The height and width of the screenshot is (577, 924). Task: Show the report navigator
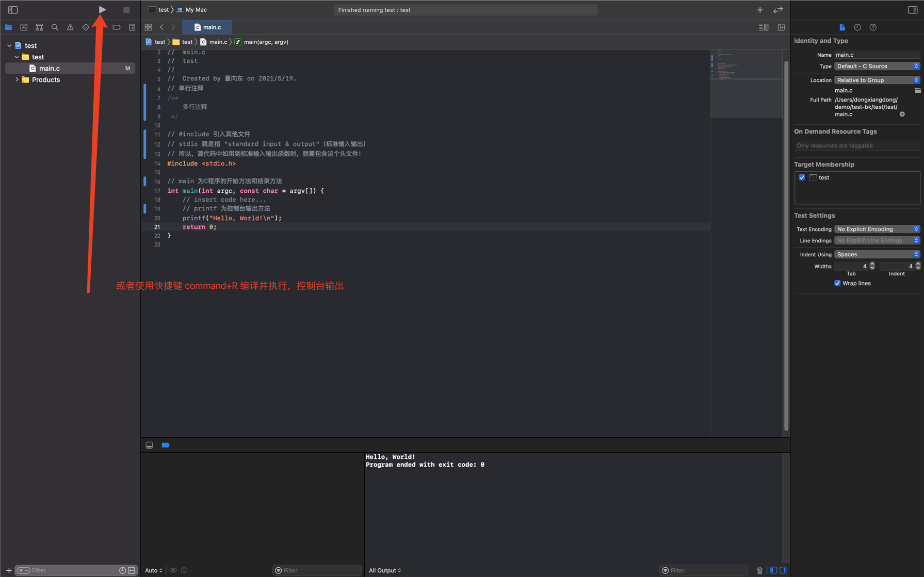[x=132, y=27]
